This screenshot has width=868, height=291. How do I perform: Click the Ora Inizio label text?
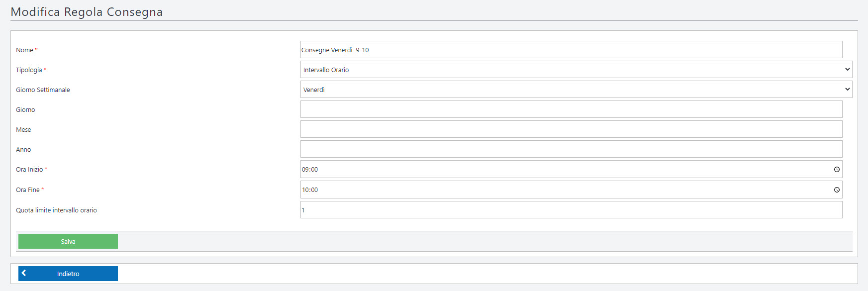29,170
